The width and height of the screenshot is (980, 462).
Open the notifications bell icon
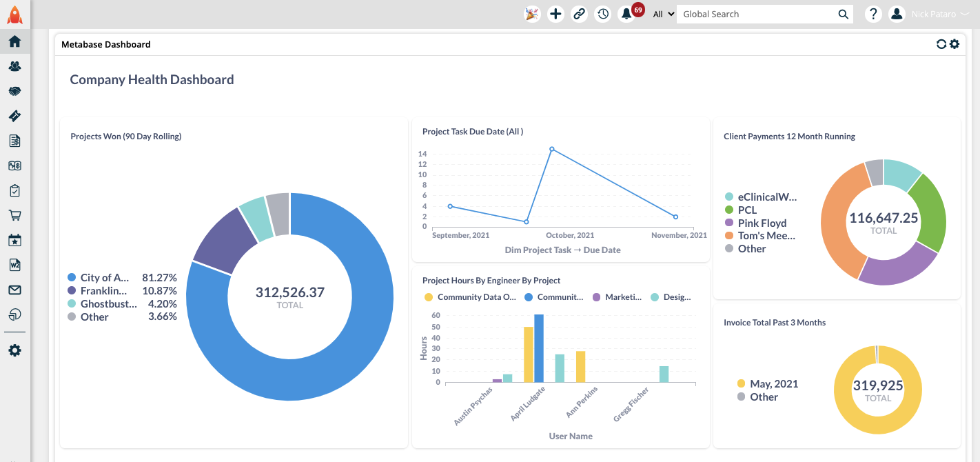[626, 14]
